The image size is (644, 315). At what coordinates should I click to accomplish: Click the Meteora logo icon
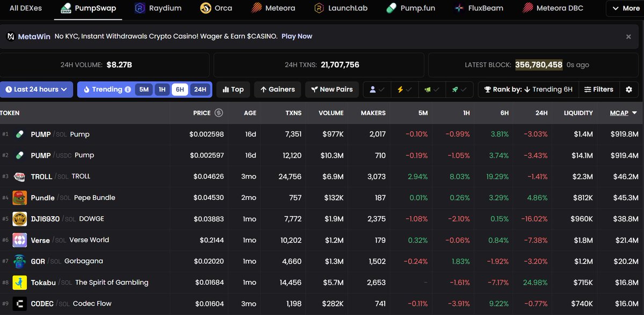[257, 8]
